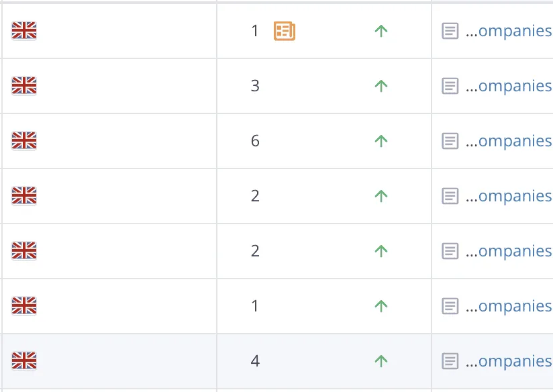Click the UK flag in the position 6 row
Viewport: 553px width, 392px height.
point(24,140)
